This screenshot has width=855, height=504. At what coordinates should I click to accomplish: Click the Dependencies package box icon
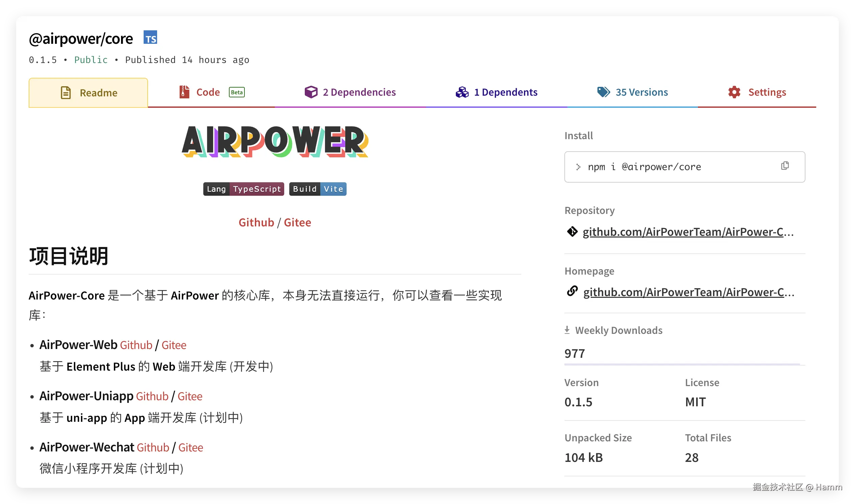[311, 92]
